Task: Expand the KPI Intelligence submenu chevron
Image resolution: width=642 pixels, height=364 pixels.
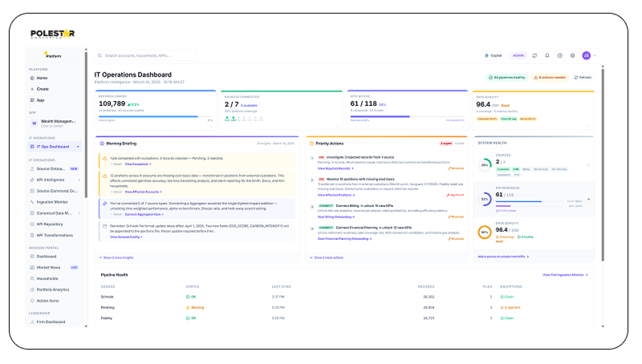Action: coord(79,180)
